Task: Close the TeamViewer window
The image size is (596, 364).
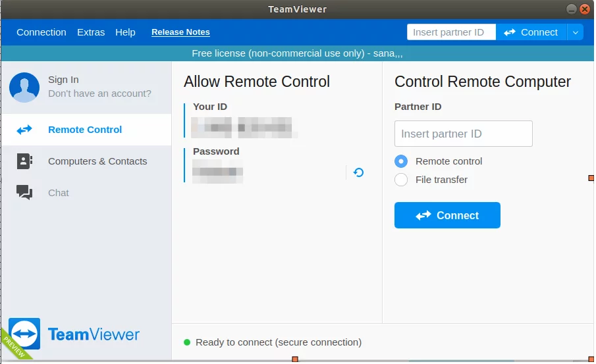Action: [585, 9]
